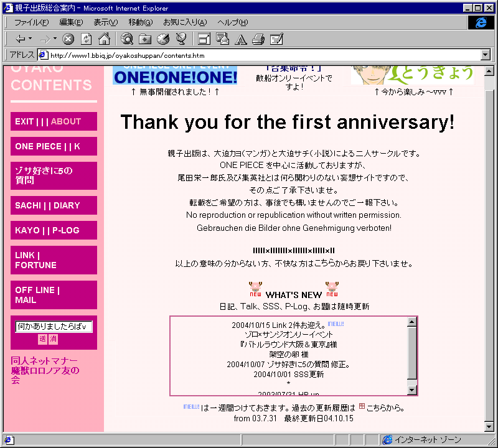Open the FORTUNE sidebar link
This screenshot has height=448, width=498.
pos(35,265)
